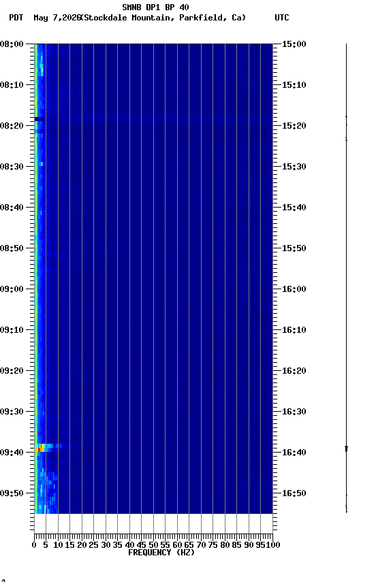This screenshot has width=376, height=588.
Task: Click the 09:40 PDT time label
Action: pyautogui.click(x=12, y=453)
